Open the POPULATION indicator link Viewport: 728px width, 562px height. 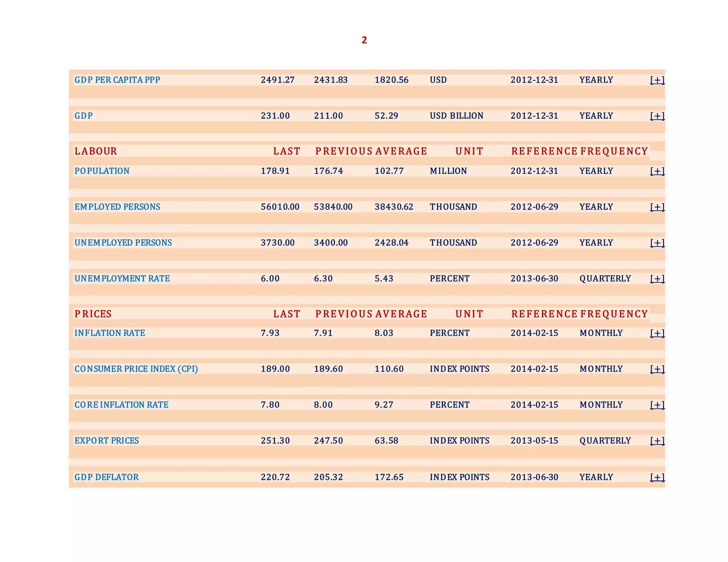pyautogui.click(x=102, y=171)
